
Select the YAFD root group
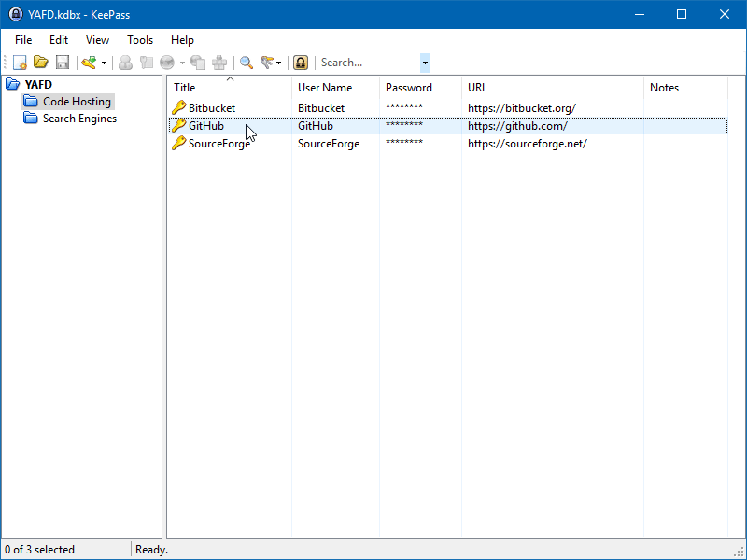[38, 85]
